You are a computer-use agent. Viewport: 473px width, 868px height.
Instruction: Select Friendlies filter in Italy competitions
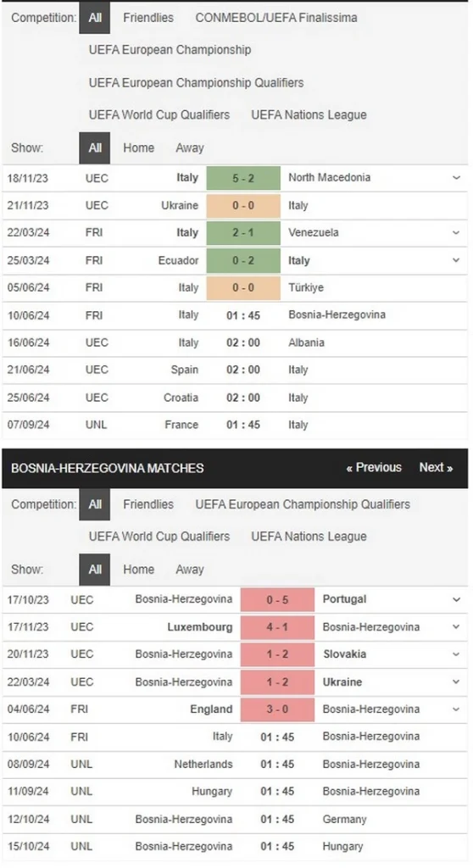click(x=147, y=18)
